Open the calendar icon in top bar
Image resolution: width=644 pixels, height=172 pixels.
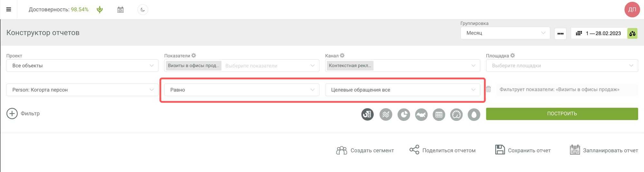pyautogui.click(x=120, y=10)
